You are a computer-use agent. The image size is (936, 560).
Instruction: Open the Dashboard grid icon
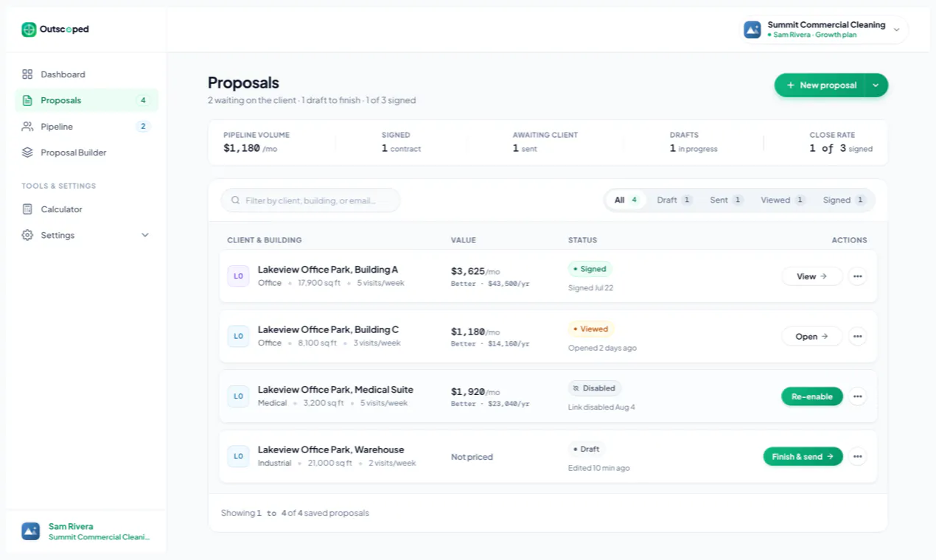pos(27,74)
